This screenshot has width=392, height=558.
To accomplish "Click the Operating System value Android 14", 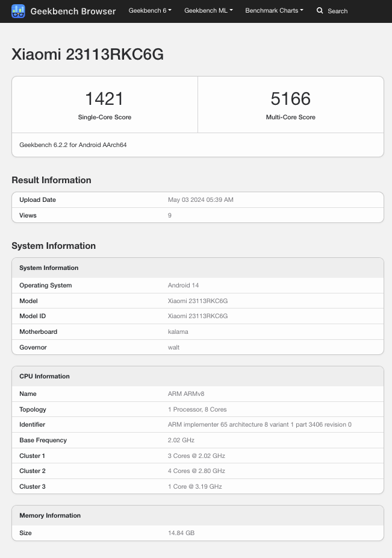I will (183, 286).
